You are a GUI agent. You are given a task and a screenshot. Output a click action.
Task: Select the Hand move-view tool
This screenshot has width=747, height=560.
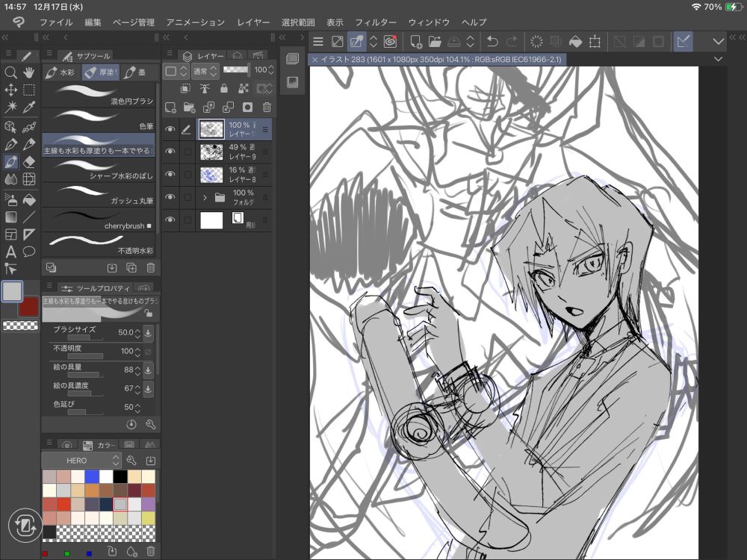pyautogui.click(x=29, y=72)
